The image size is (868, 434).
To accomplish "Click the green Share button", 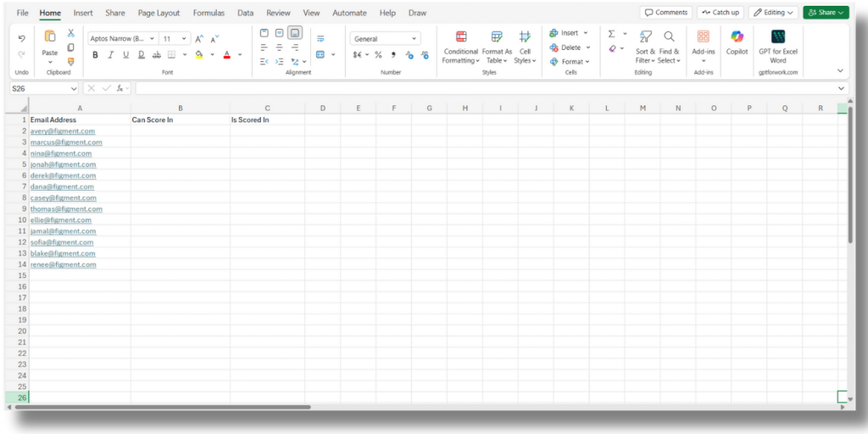I will pos(825,13).
